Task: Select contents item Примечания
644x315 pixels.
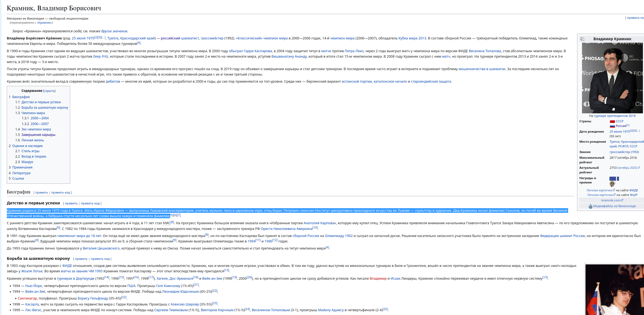Action: click(x=22, y=167)
